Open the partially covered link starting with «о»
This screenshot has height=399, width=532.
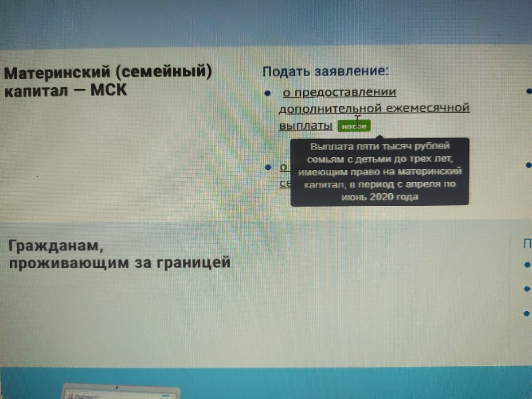[x=282, y=167]
